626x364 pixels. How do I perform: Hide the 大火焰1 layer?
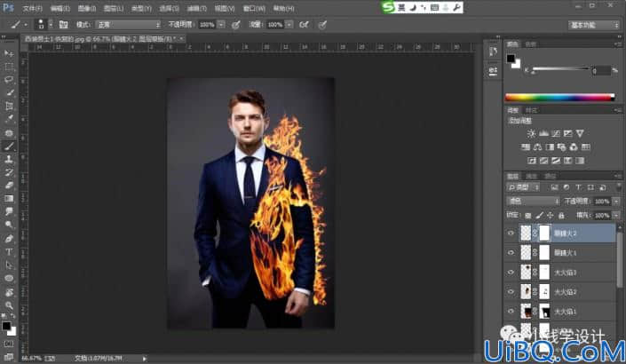[x=511, y=312]
